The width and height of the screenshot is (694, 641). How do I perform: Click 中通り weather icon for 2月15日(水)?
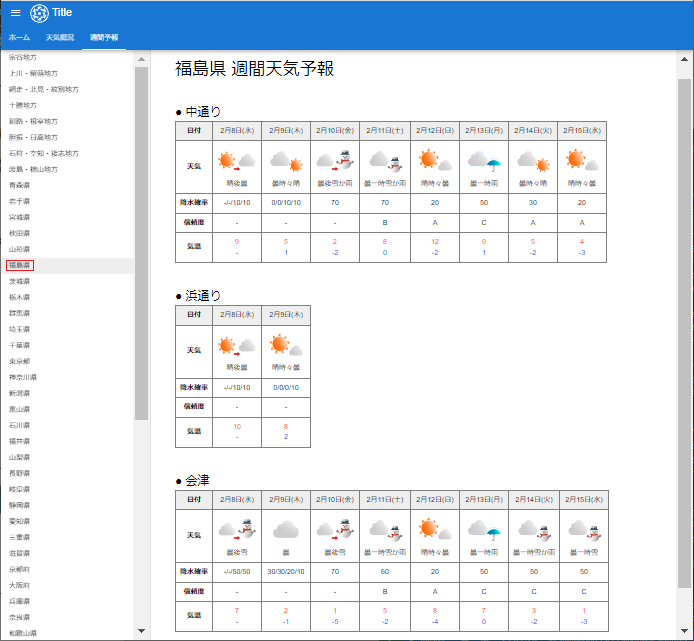click(582, 160)
